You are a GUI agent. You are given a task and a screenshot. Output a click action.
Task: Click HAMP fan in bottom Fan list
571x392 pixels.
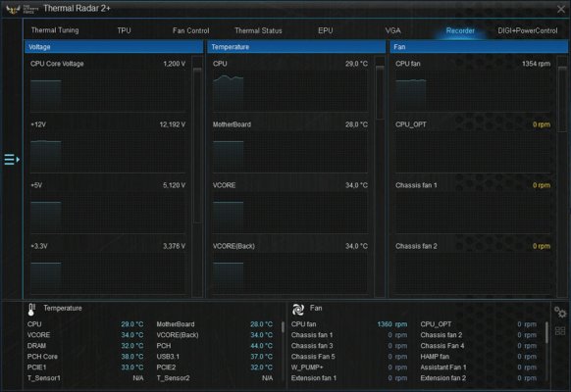(435, 357)
